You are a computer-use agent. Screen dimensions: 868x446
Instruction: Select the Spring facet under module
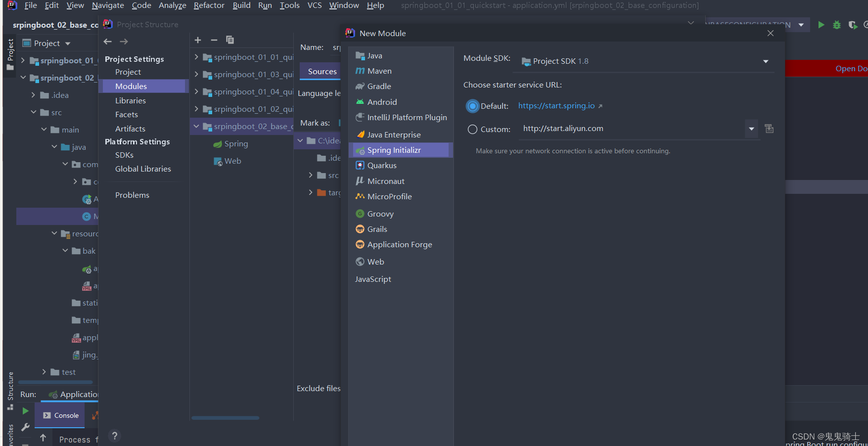[230, 144]
